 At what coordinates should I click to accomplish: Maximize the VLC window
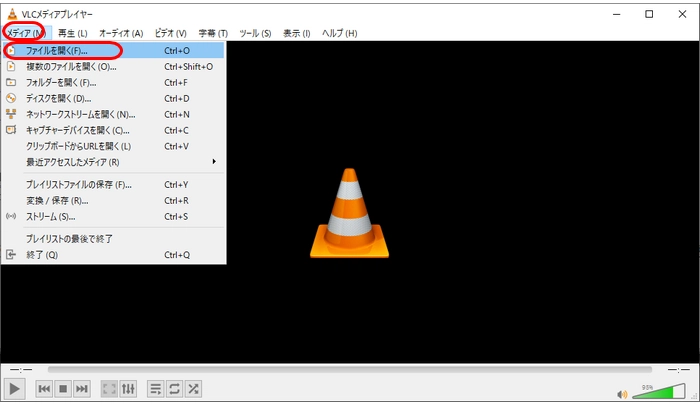[x=649, y=14]
